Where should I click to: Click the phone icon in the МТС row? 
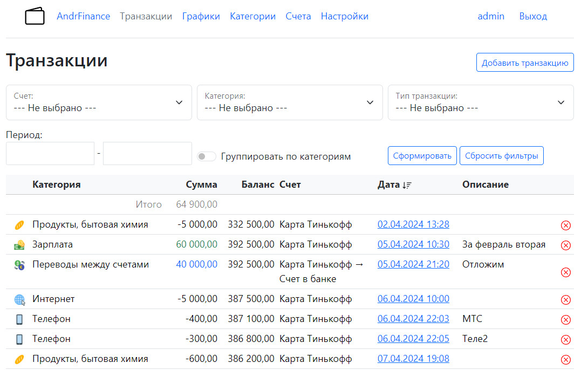tap(19, 319)
